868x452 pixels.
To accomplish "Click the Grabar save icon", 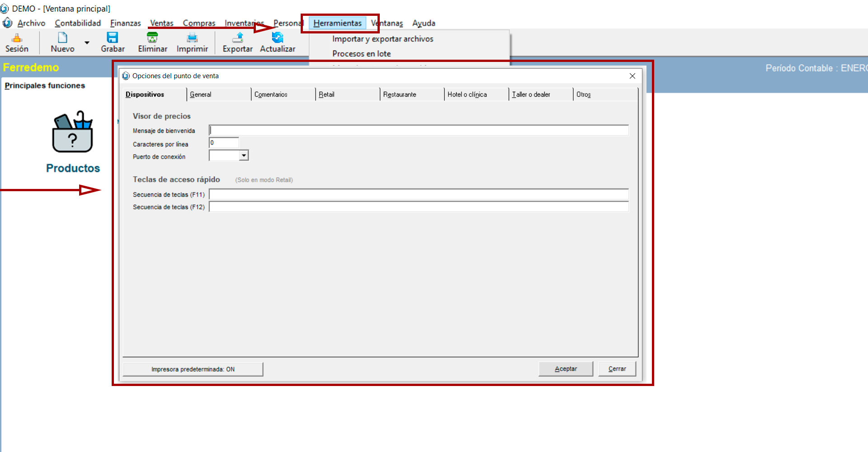I will (112, 38).
